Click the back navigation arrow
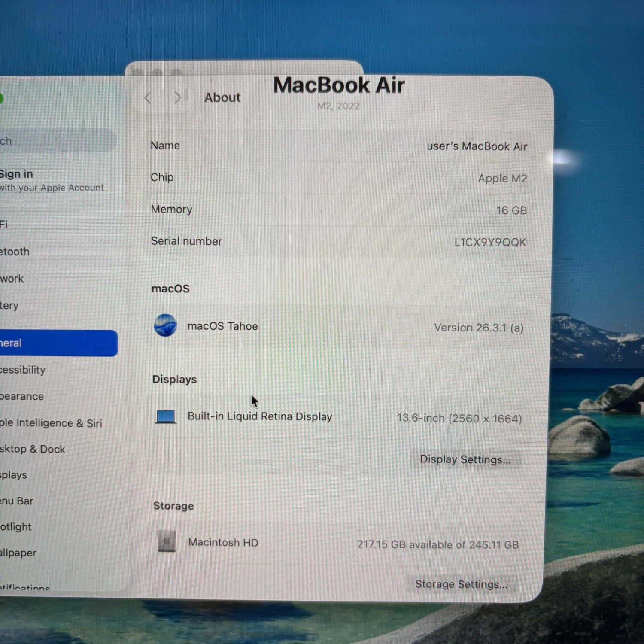Image resolution: width=644 pixels, height=644 pixels. (x=148, y=98)
